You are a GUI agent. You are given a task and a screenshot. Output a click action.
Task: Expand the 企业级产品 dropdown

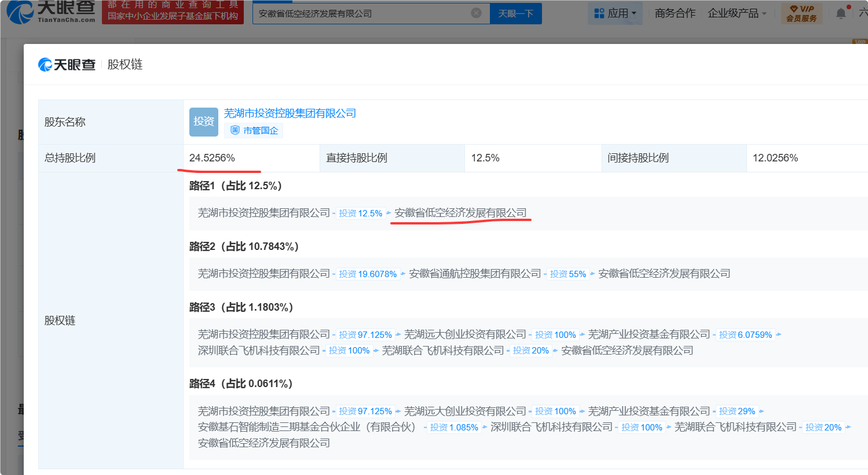(737, 13)
